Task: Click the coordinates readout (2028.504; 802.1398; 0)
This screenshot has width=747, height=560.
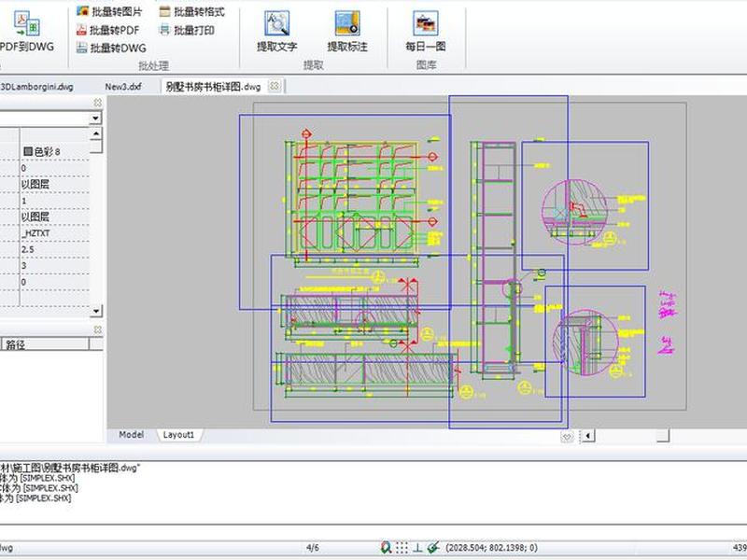Action: [x=492, y=548]
